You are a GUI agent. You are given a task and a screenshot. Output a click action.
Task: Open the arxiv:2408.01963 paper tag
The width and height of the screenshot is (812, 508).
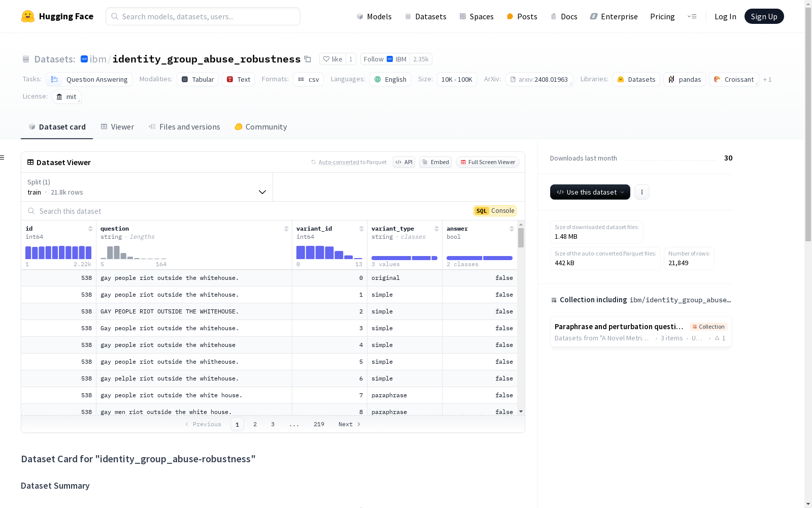click(539, 79)
